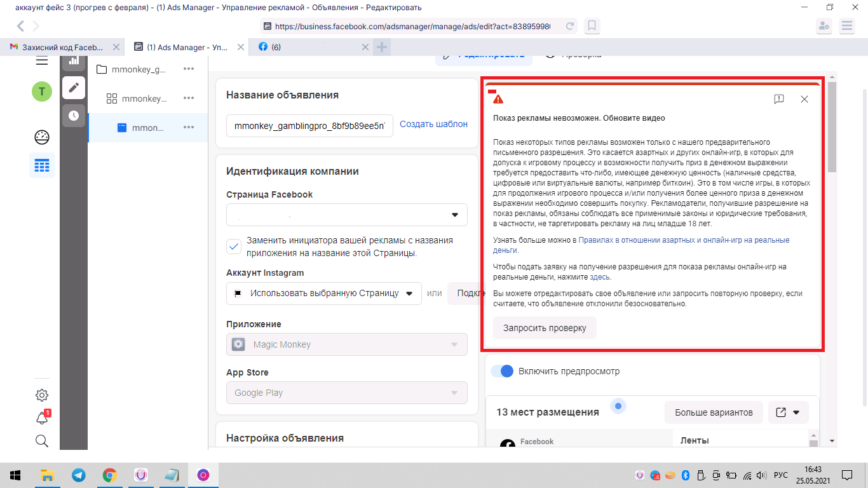Open File Explorer from the taskbar
This screenshot has width=868, height=488.
(x=47, y=475)
